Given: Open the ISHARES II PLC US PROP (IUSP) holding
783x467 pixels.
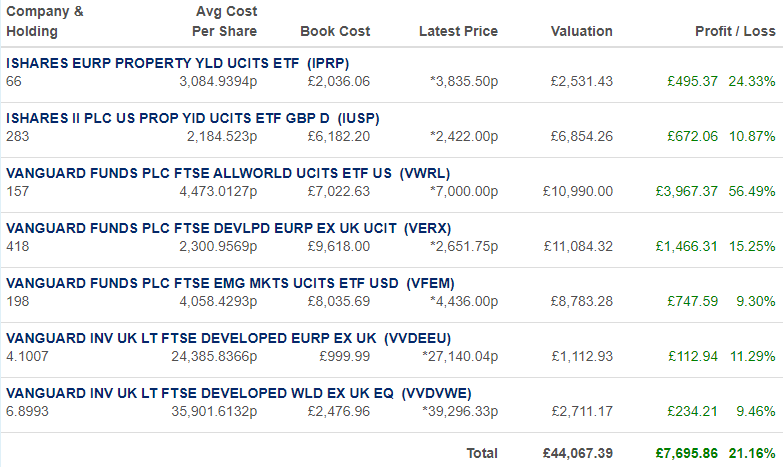Looking at the screenshot, I should 193,118.
